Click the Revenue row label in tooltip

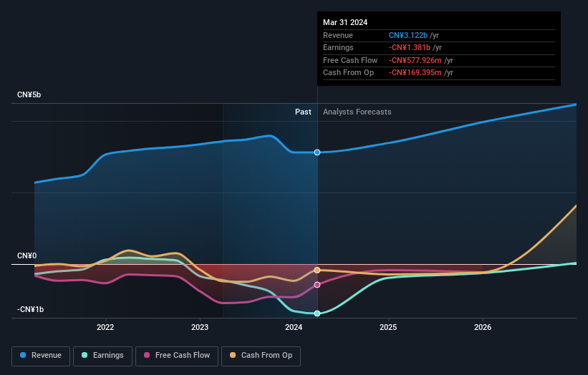click(x=338, y=35)
